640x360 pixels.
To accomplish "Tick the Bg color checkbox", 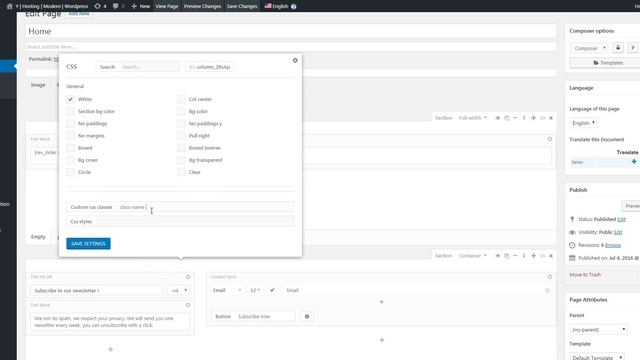I will click(181, 111).
